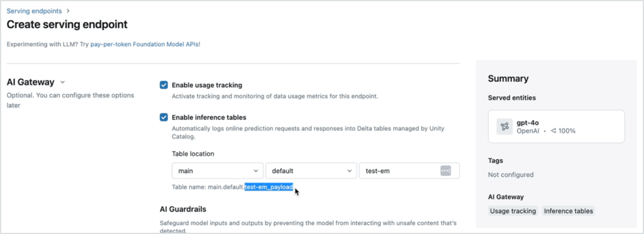Open the main catalog dropdown
The image size is (644, 234).
217,171
